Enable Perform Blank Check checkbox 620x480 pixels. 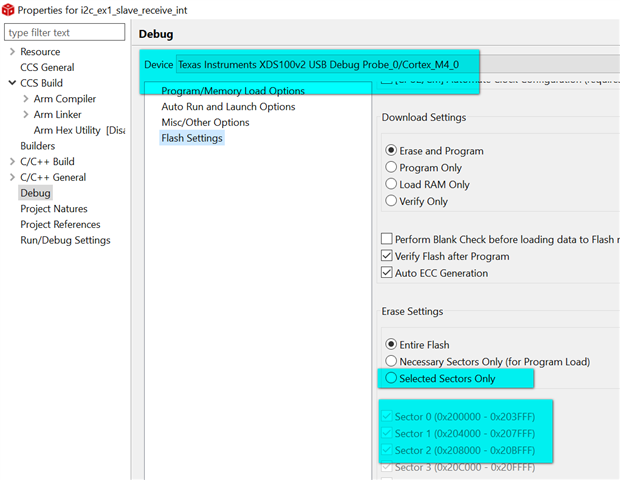click(387, 240)
